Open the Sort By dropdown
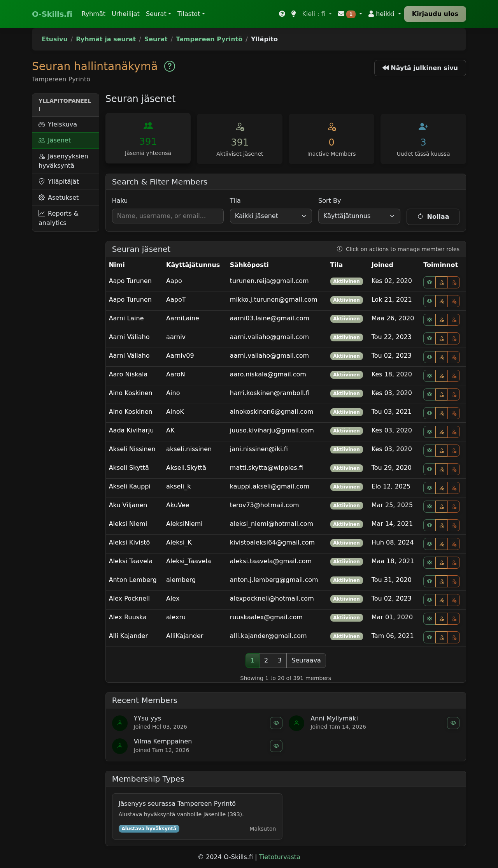Viewport: 498px width, 868px height. point(359,216)
